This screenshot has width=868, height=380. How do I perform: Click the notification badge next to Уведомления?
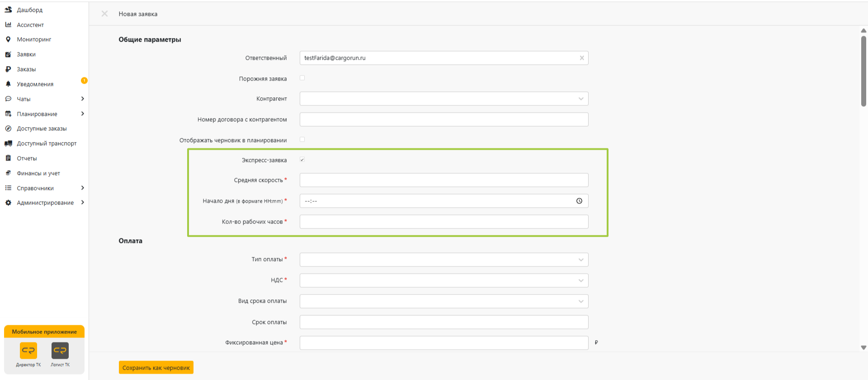tap(84, 81)
